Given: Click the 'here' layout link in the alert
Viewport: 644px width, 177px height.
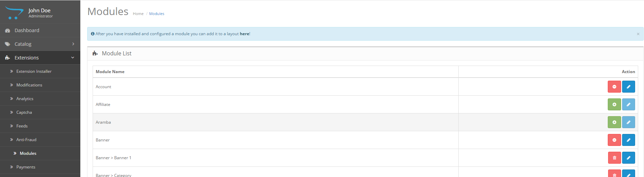Looking at the screenshot, I should point(244,34).
